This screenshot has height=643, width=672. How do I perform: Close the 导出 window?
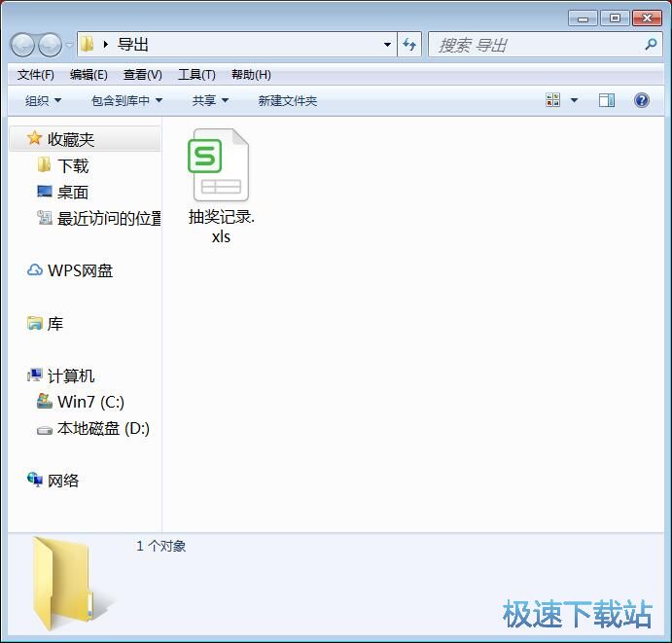click(648, 18)
